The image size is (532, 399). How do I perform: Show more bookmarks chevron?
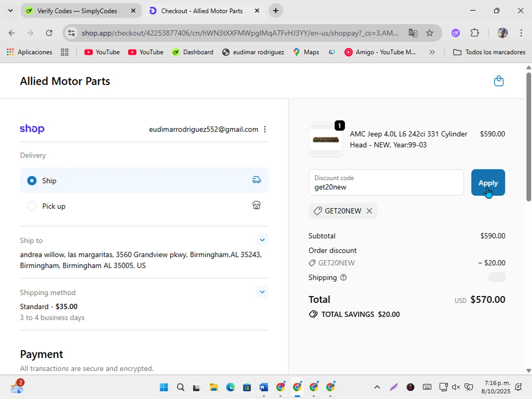(432, 52)
